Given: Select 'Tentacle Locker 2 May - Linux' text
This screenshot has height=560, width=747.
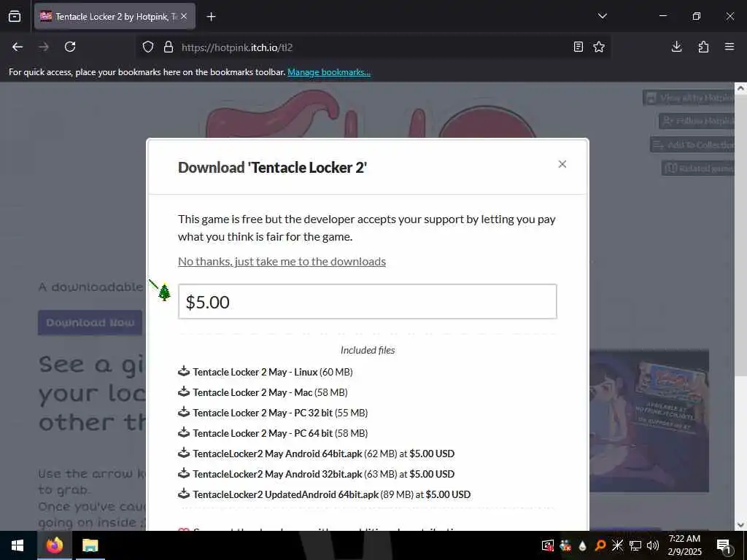Looking at the screenshot, I should pos(255,372).
